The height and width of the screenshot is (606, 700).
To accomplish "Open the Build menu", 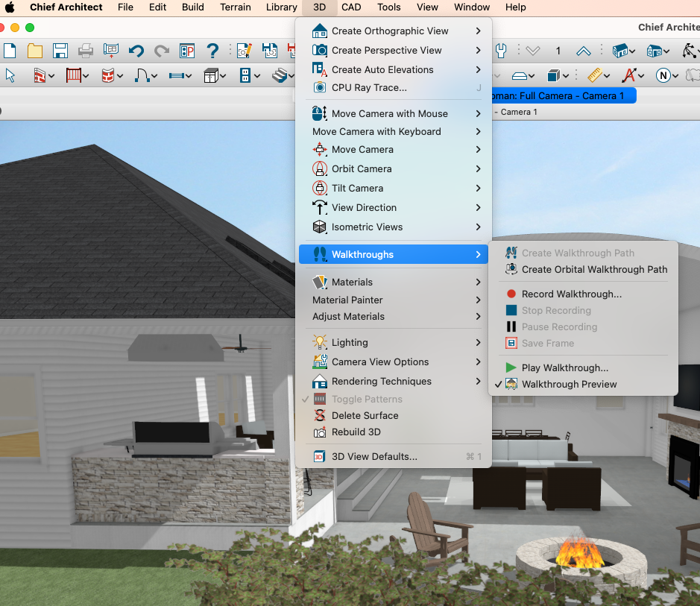I will click(x=193, y=7).
